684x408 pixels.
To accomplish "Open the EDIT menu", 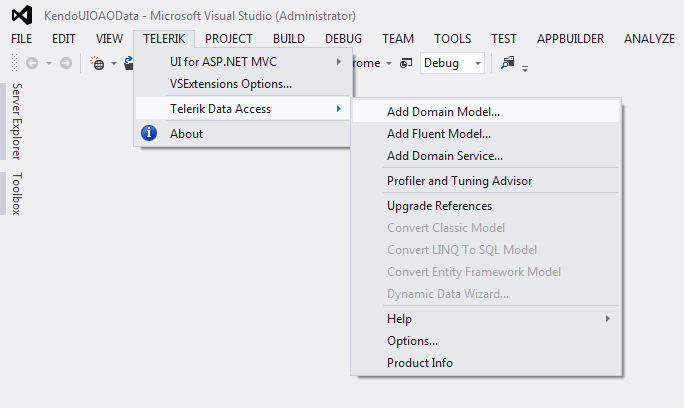I will click(x=64, y=39).
